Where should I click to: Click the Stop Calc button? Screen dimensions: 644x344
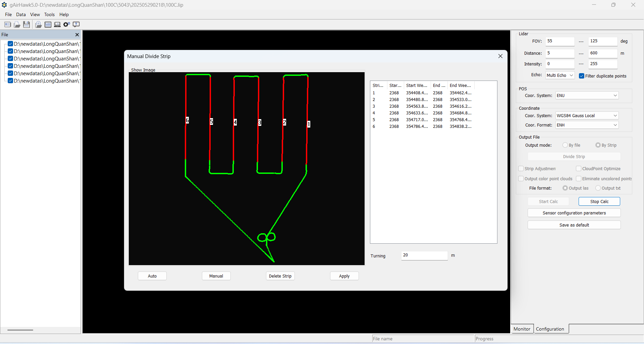tap(599, 201)
